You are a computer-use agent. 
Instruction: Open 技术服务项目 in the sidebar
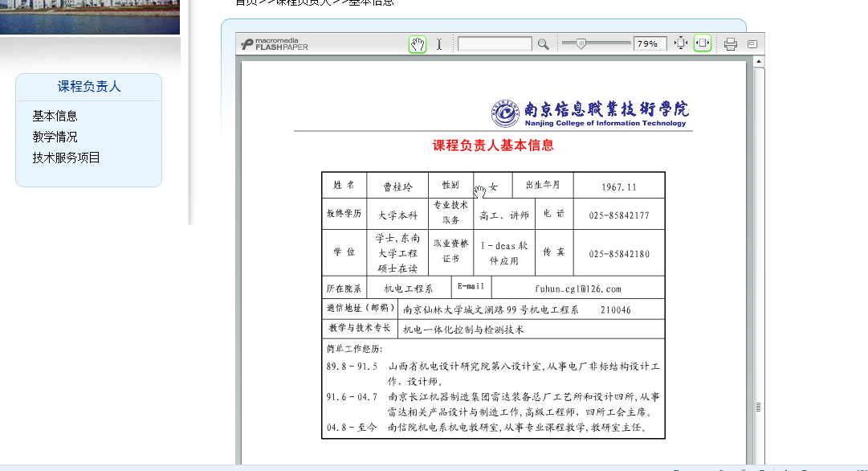(x=66, y=158)
